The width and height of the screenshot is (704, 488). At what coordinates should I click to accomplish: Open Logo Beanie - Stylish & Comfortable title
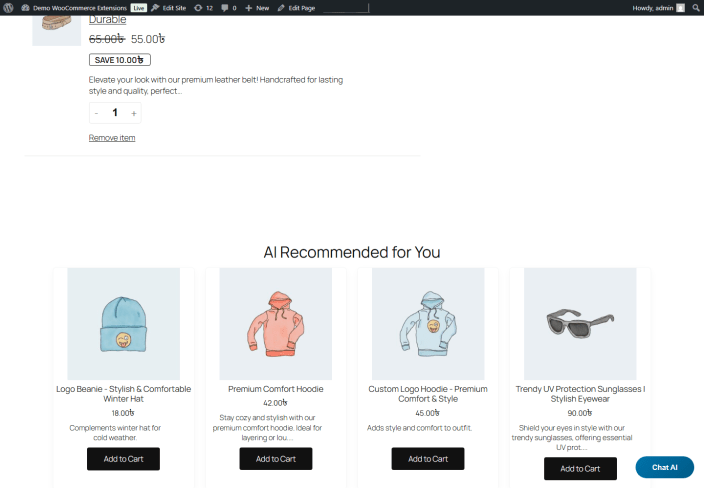[123, 394]
